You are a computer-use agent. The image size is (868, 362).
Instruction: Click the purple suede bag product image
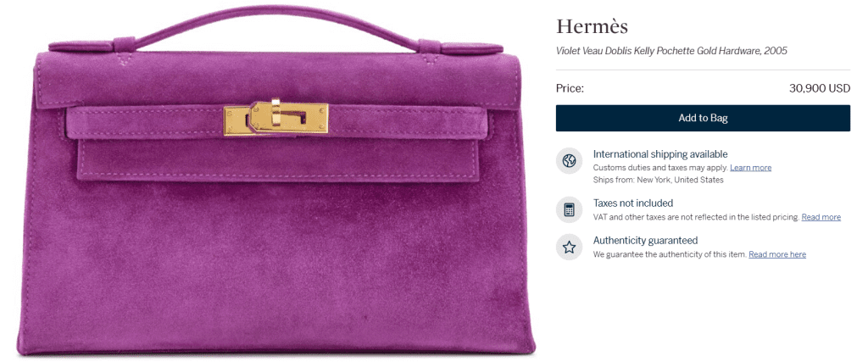coord(275,181)
